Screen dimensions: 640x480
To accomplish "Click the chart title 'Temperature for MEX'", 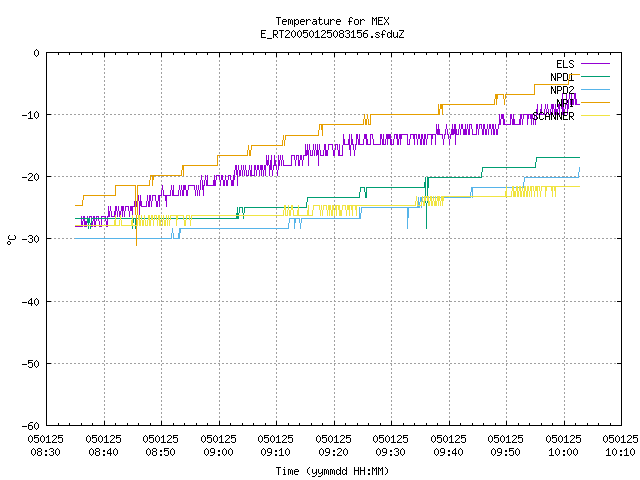I will point(332,21).
